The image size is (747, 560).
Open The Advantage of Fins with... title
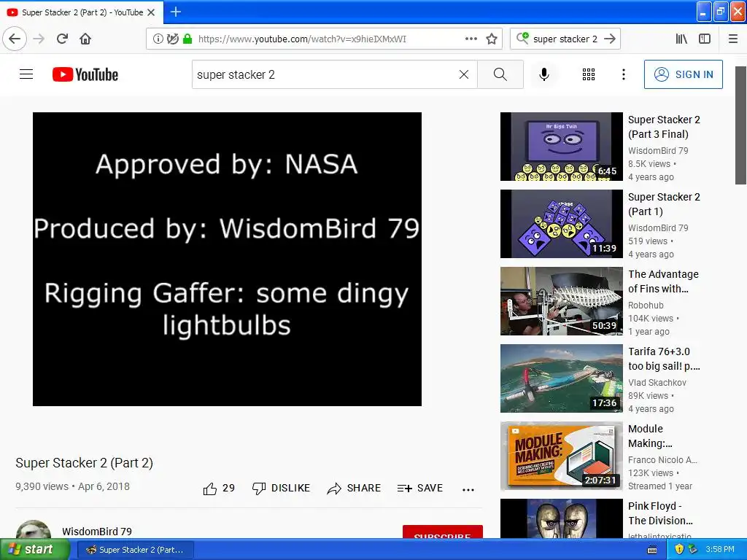click(x=663, y=281)
